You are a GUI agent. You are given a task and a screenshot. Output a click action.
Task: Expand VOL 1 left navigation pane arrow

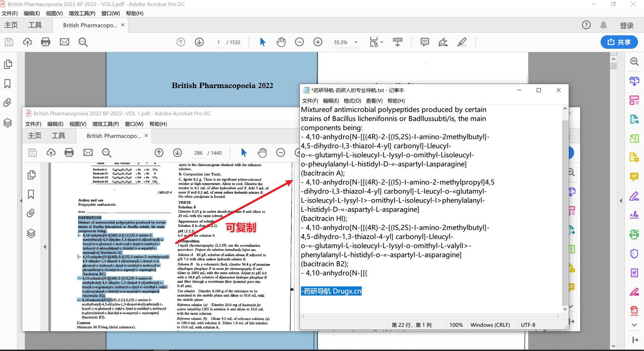point(45,247)
